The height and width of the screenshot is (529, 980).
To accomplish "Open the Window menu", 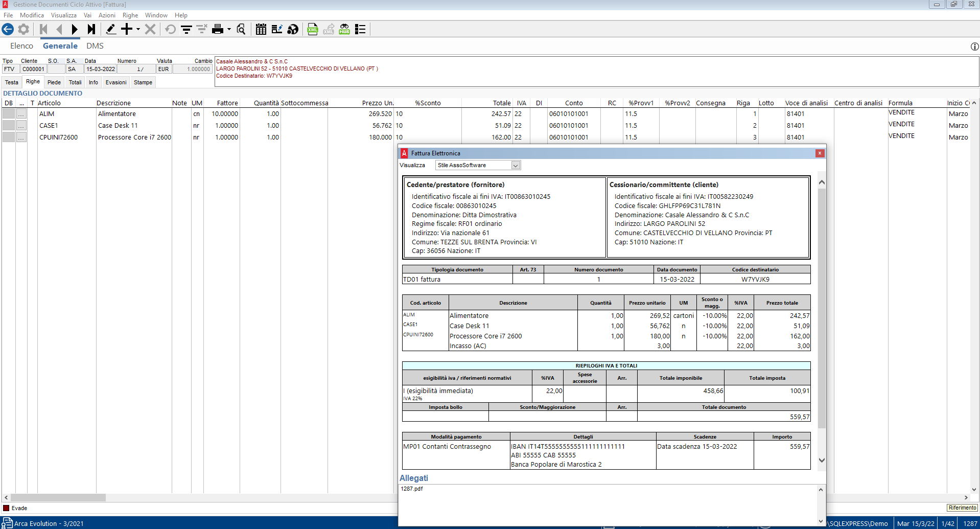I will [x=156, y=15].
